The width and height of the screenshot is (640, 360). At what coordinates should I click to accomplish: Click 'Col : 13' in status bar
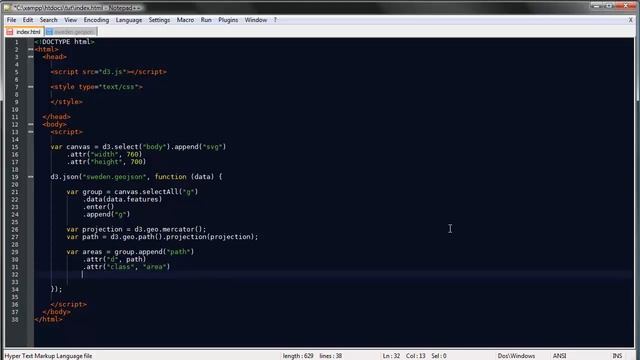[416, 356]
